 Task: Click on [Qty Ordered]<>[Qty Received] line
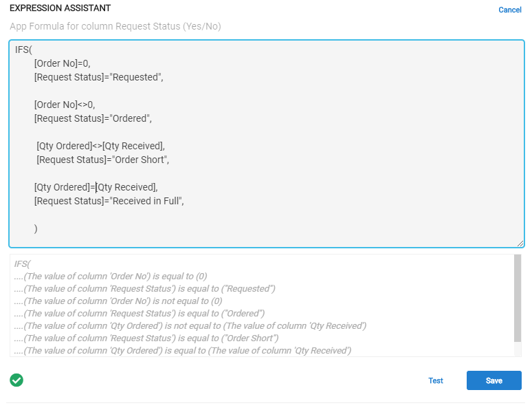click(100, 146)
